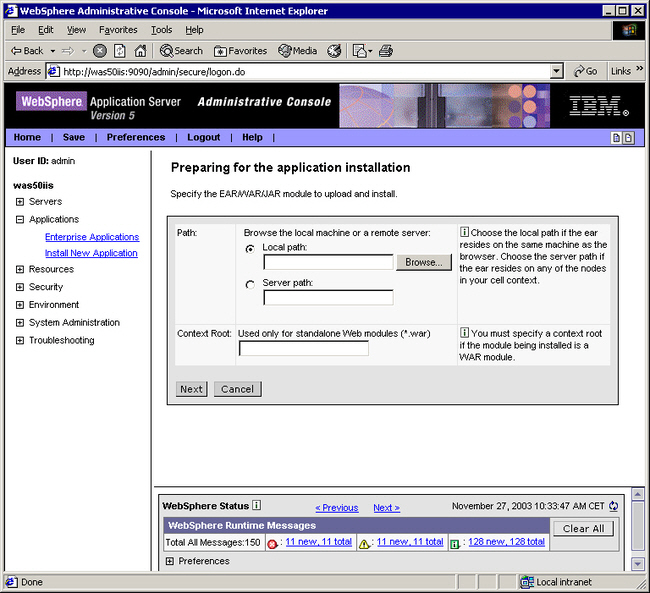Open the warning messages 11 new link
This screenshot has width=650, height=593.
pyautogui.click(x=410, y=542)
